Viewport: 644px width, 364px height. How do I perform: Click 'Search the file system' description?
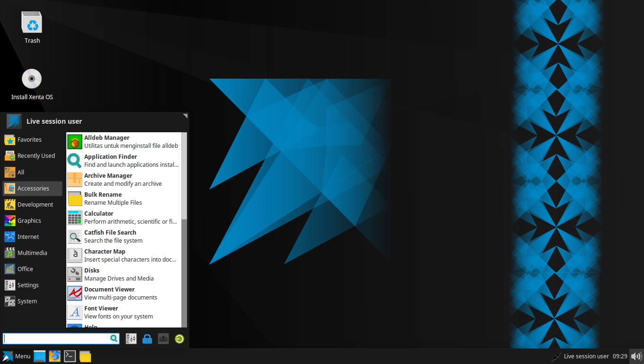[x=113, y=241]
